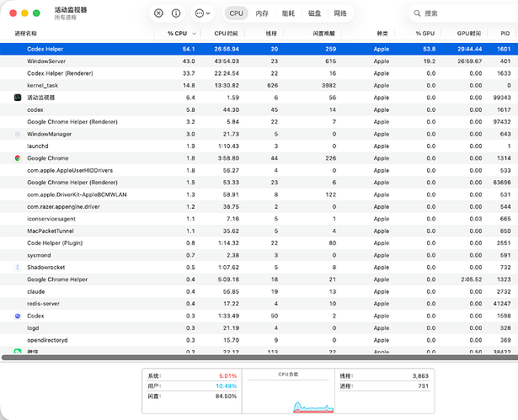Click the 用户 10.49% value
This screenshot has height=420, width=518.
[x=227, y=386]
